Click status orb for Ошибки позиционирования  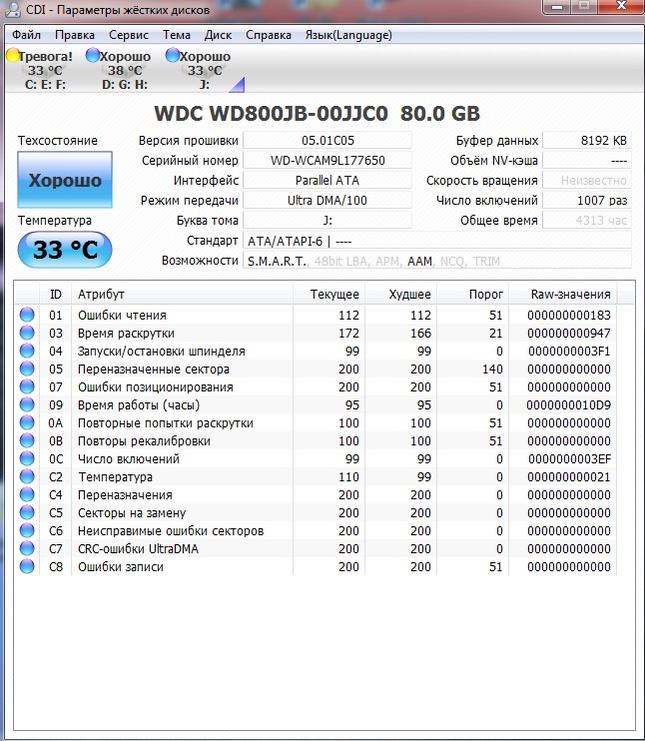27,387
